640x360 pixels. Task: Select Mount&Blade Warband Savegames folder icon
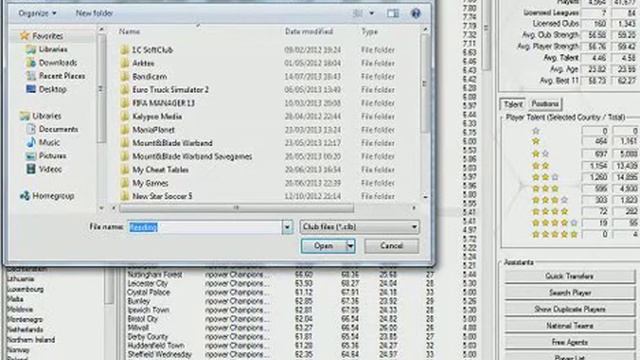[x=125, y=156]
